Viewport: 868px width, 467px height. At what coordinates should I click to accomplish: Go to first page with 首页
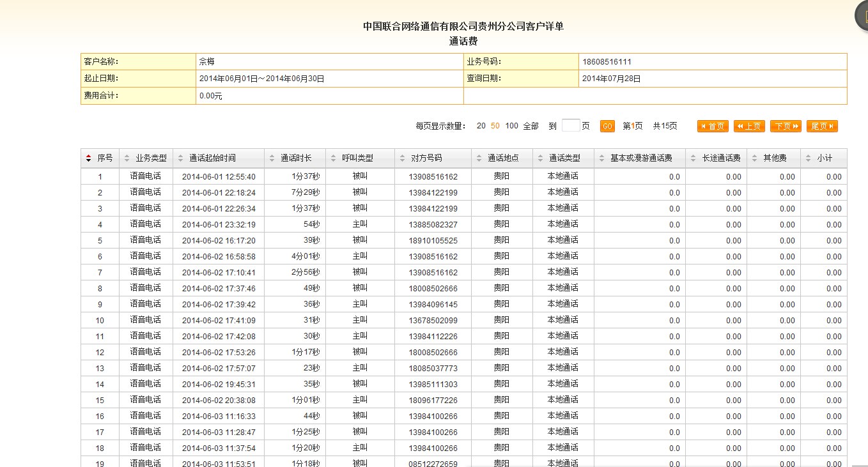pyautogui.click(x=713, y=126)
